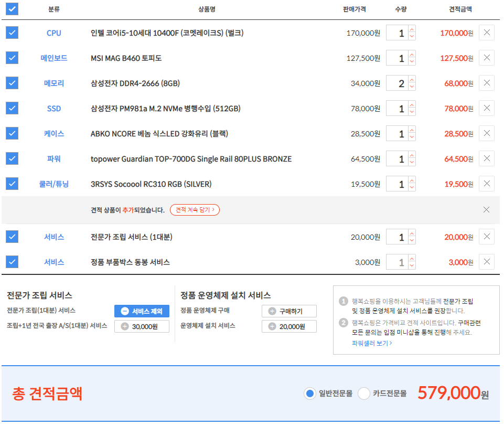The image size is (504, 426).
Task: Remove the CPU item with X icon
Action: click(486, 33)
